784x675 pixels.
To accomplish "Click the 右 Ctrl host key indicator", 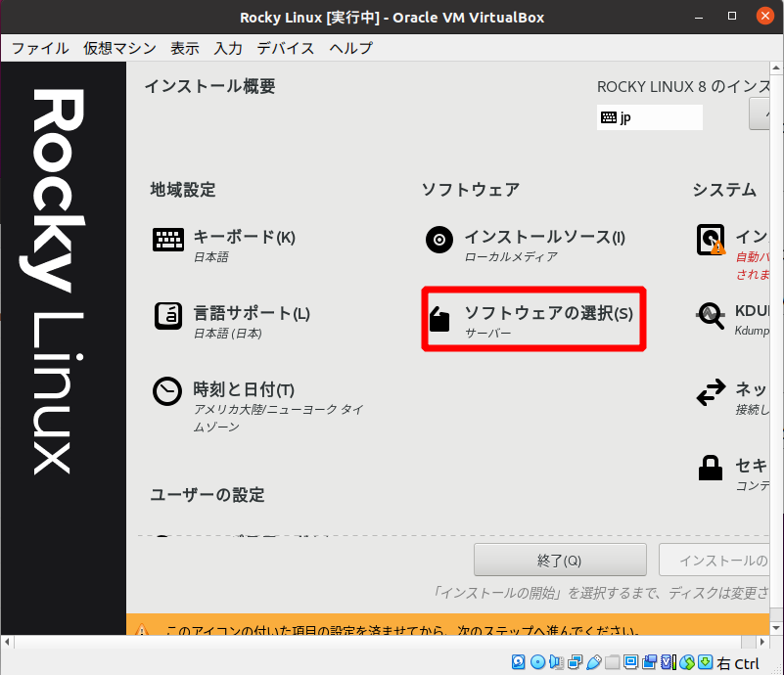I will tap(738, 663).
